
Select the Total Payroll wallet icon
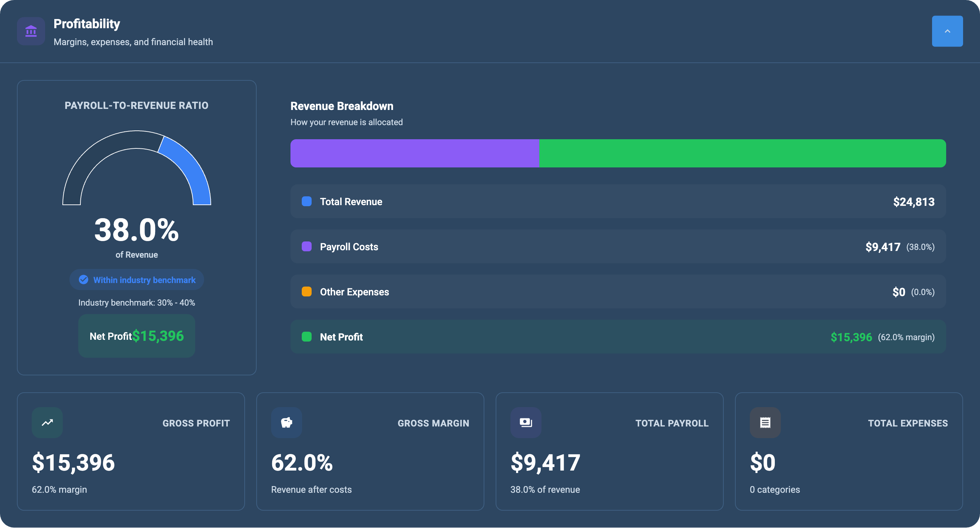coord(526,423)
